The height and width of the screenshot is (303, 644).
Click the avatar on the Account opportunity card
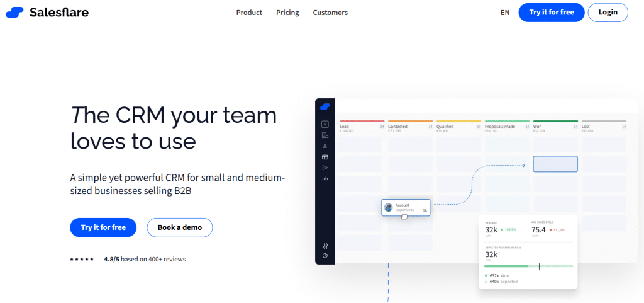click(x=388, y=207)
